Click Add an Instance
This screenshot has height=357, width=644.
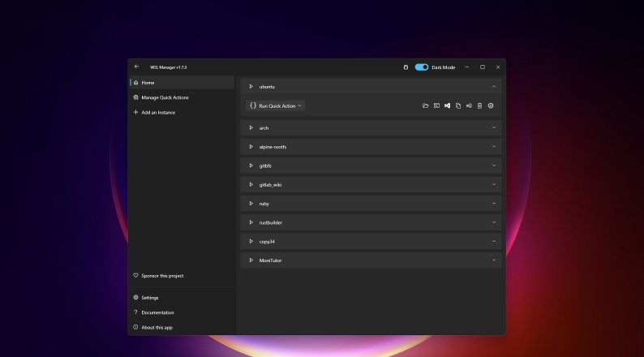182,112
